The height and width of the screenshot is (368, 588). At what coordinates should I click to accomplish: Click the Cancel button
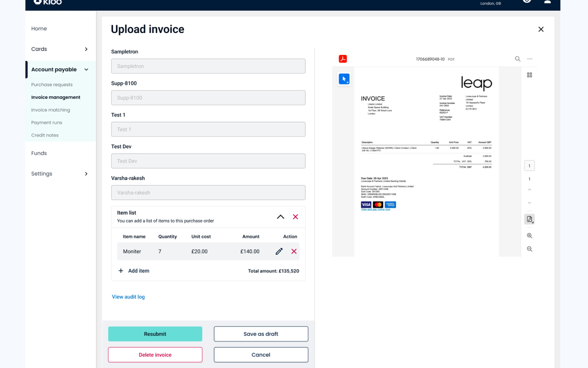click(x=261, y=355)
